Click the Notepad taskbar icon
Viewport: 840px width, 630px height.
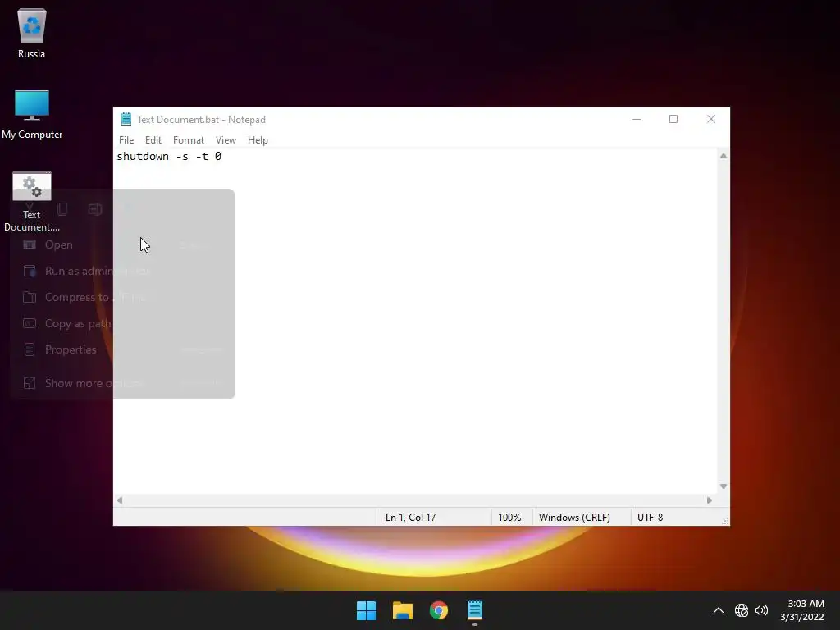[x=475, y=610]
